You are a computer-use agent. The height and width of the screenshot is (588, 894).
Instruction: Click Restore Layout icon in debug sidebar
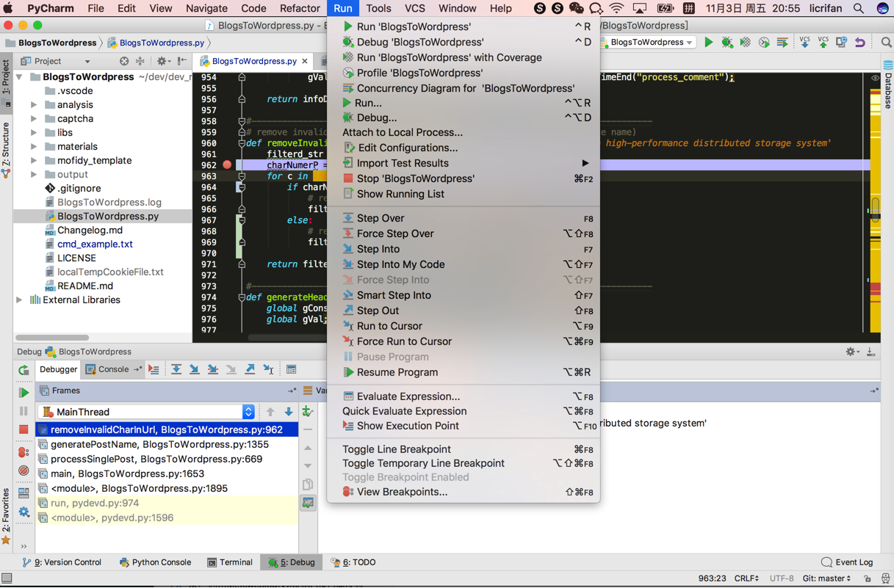(24, 493)
